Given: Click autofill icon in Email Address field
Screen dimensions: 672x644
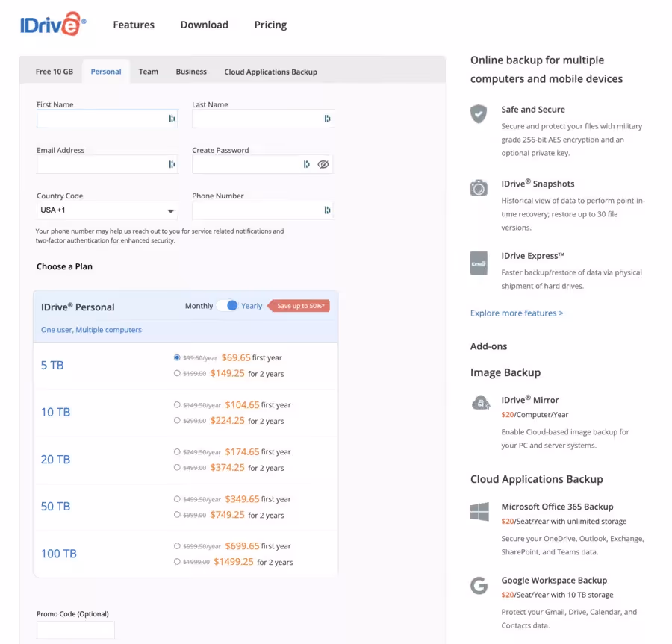Looking at the screenshot, I should point(172,164).
